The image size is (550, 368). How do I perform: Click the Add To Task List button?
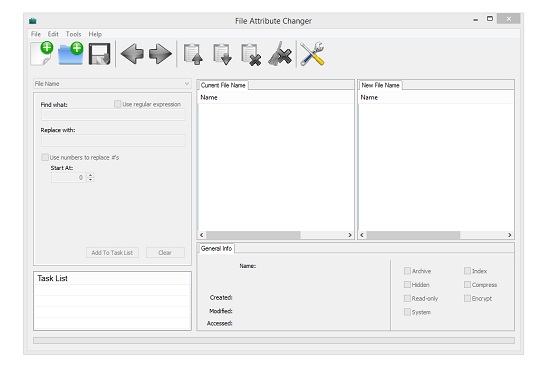coord(112,253)
